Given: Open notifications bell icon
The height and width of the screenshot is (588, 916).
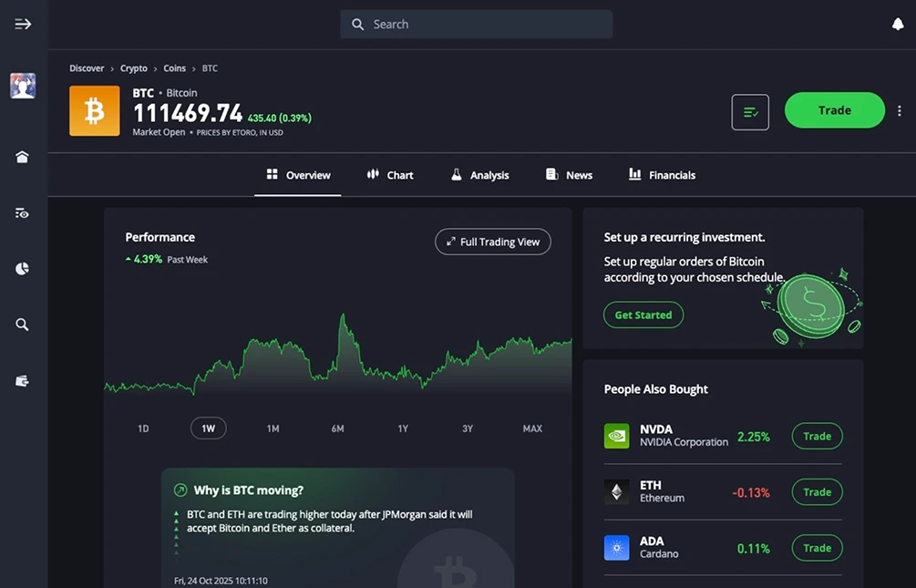Looking at the screenshot, I should coord(898,24).
